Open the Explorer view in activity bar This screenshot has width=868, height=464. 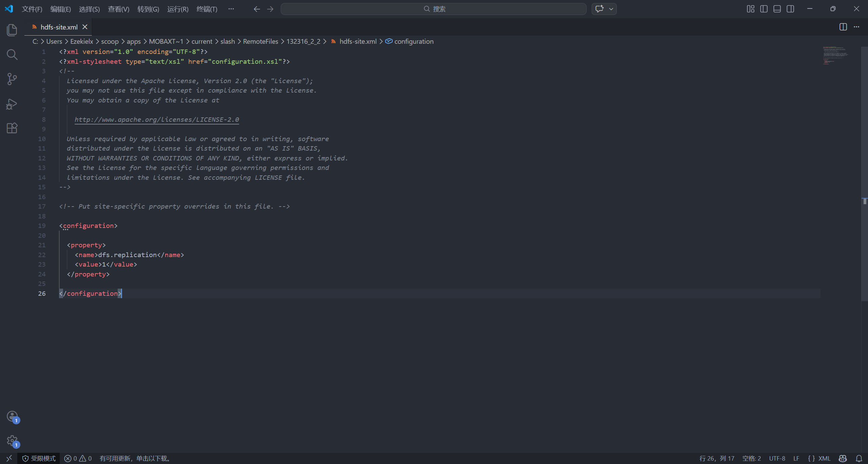click(x=12, y=30)
